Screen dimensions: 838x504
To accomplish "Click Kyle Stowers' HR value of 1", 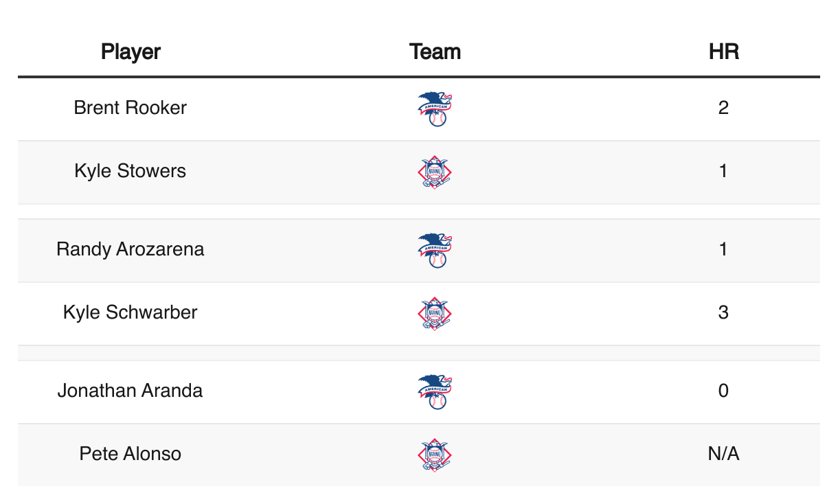I will [723, 171].
